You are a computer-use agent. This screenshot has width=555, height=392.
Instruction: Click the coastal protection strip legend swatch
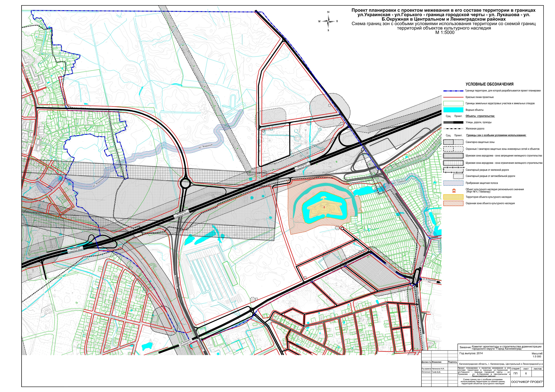(x=453, y=183)
